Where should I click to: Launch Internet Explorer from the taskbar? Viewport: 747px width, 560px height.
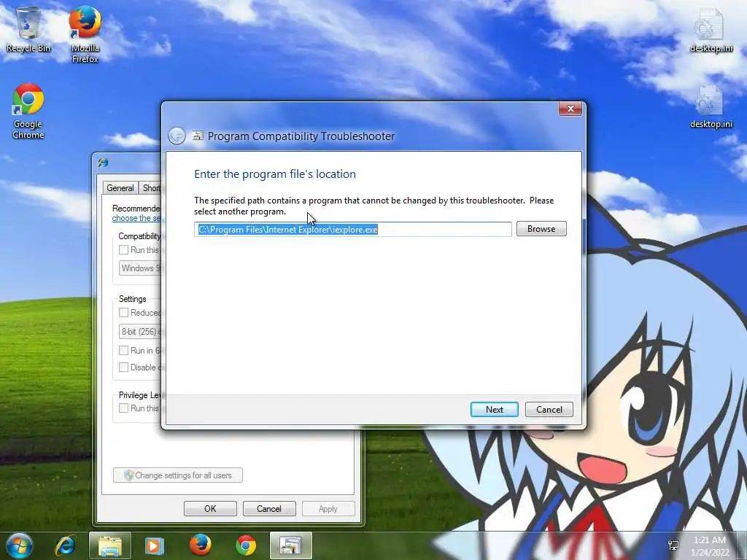click(65, 545)
